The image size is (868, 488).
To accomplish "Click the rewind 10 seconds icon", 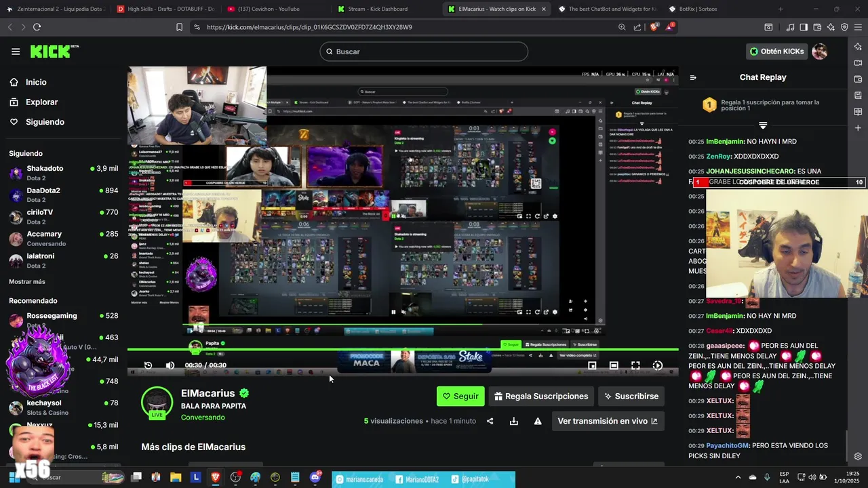I will click(x=149, y=365).
